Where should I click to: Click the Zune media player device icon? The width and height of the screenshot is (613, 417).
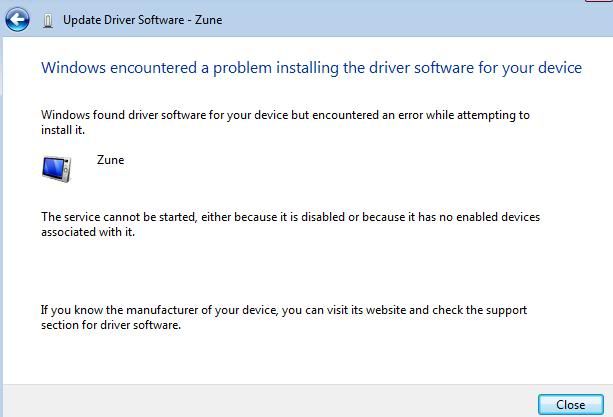click(57, 169)
